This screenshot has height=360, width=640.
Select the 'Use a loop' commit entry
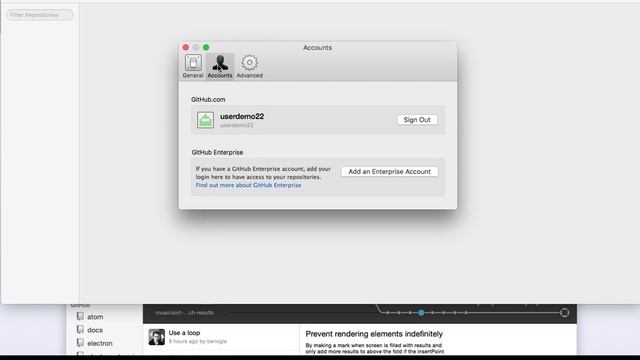pyautogui.click(x=221, y=337)
